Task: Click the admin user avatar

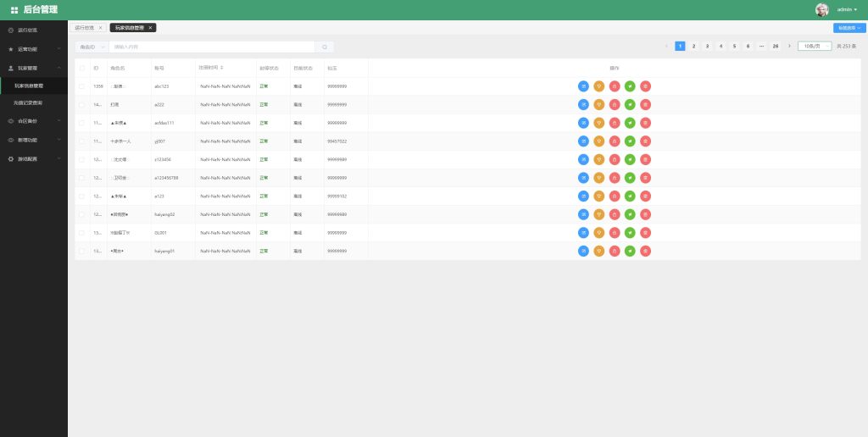Action: click(821, 9)
